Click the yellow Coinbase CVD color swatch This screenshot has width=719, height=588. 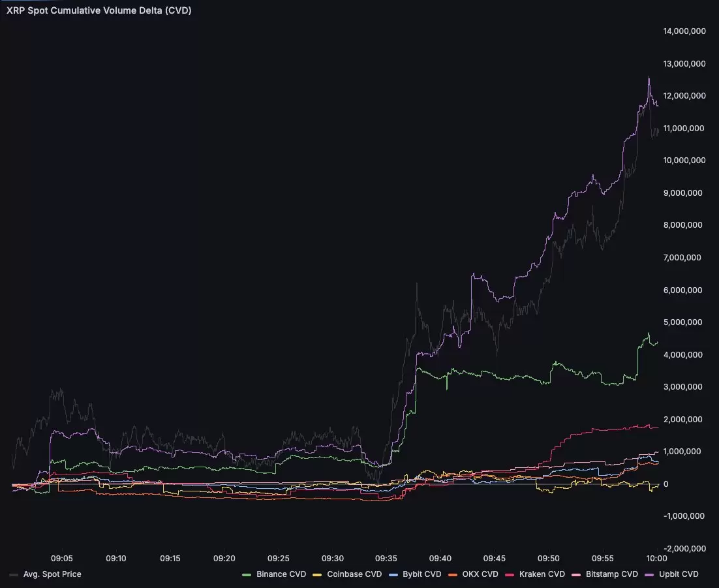[x=317, y=575]
